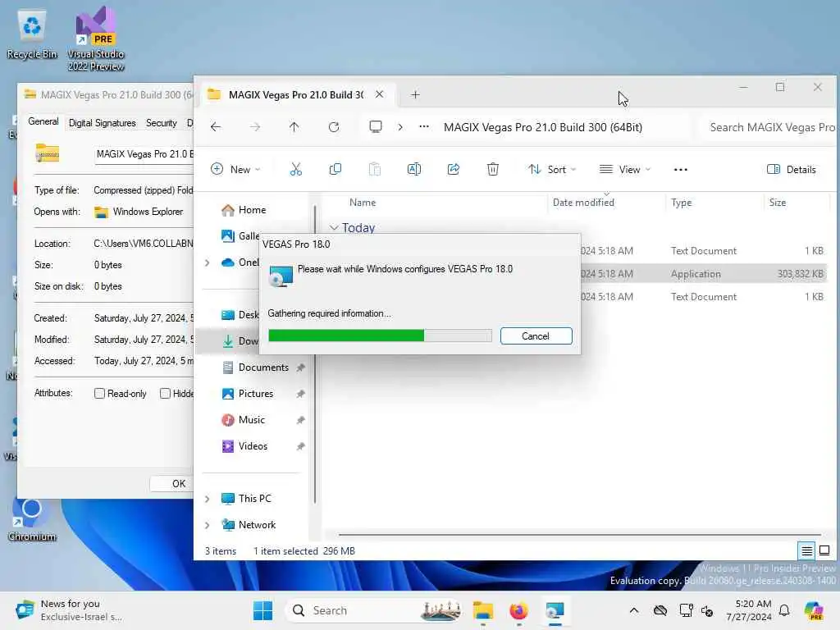Select the MAGIX Vegas Pro Explorer tab
This screenshot has height=630, width=840.
tap(295, 95)
